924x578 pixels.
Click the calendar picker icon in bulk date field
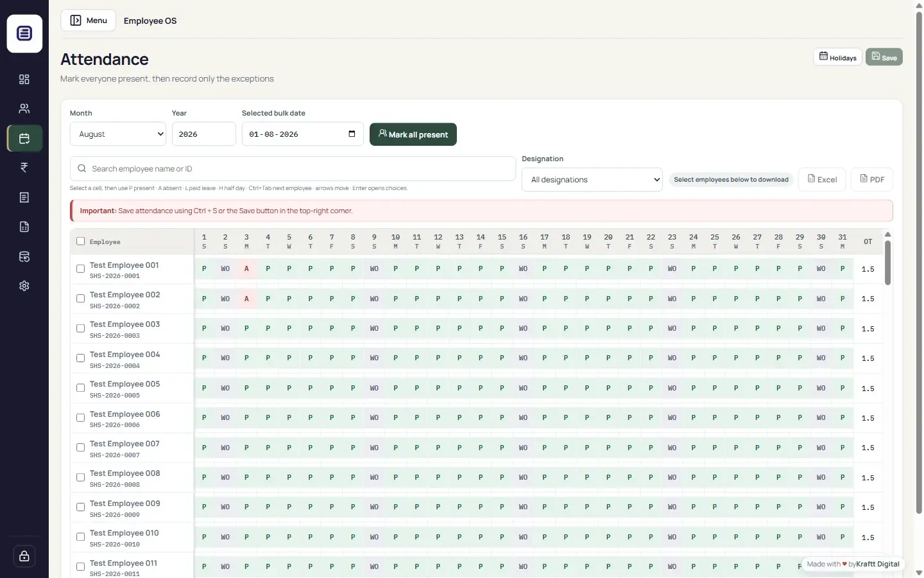(x=352, y=134)
